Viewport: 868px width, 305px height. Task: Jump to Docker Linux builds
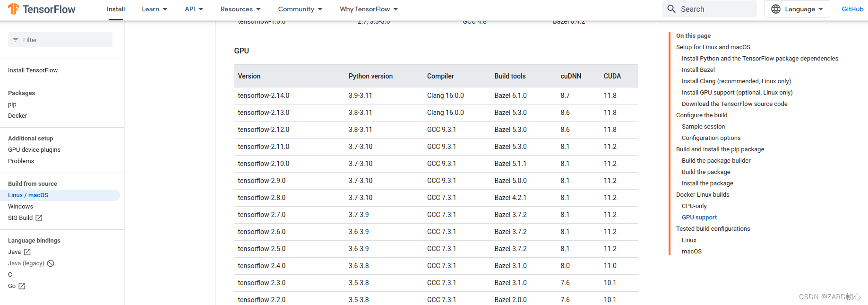[703, 195]
